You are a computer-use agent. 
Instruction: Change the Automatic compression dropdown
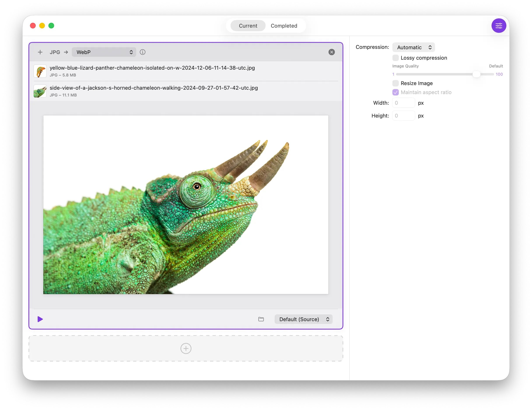[413, 47]
